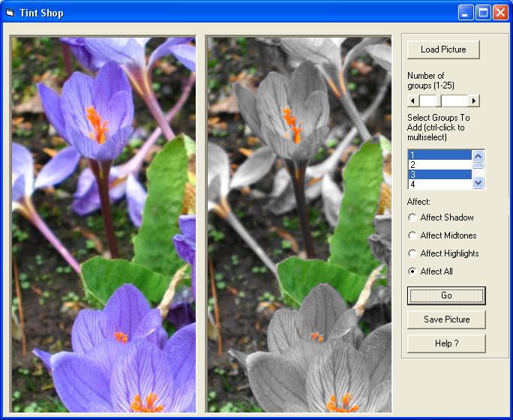Image resolution: width=513 pixels, height=420 pixels.
Task: Enable the Affect Highlights option
Action: (412, 253)
